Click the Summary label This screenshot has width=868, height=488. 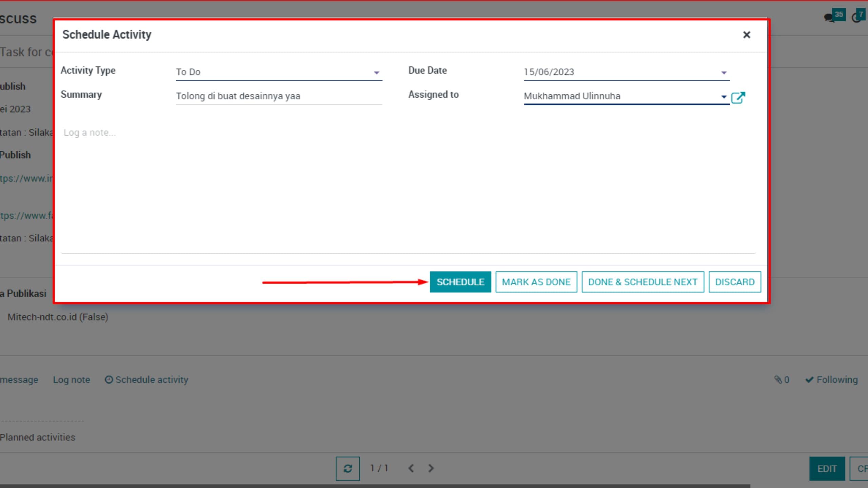[x=81, y=94]
